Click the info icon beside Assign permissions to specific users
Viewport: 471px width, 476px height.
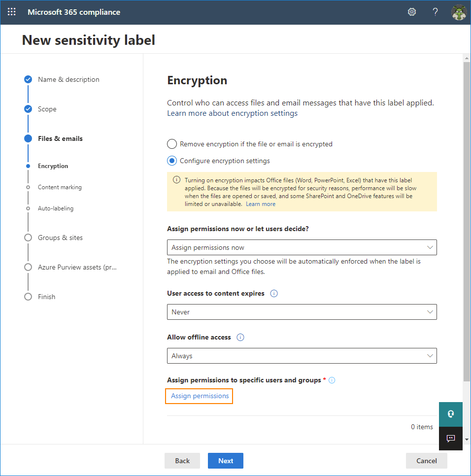(332, 379)
